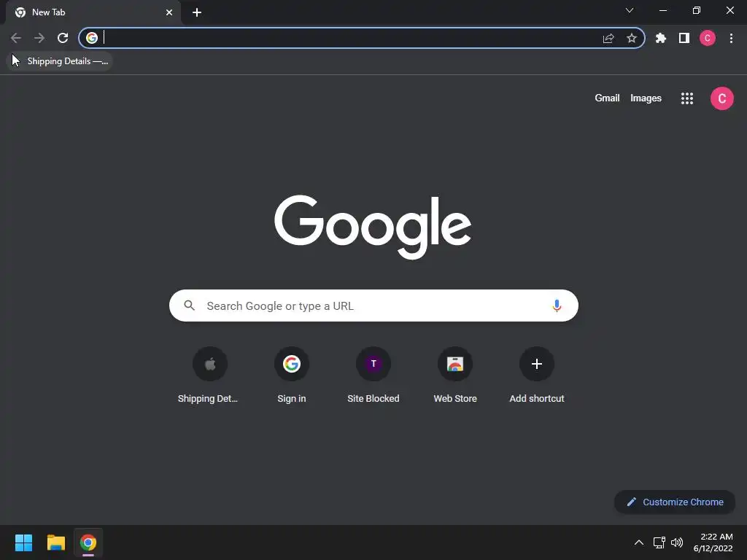
Task: Click the magnifier icon in search box
Action: pyautogui.click(x=190, y=306)
